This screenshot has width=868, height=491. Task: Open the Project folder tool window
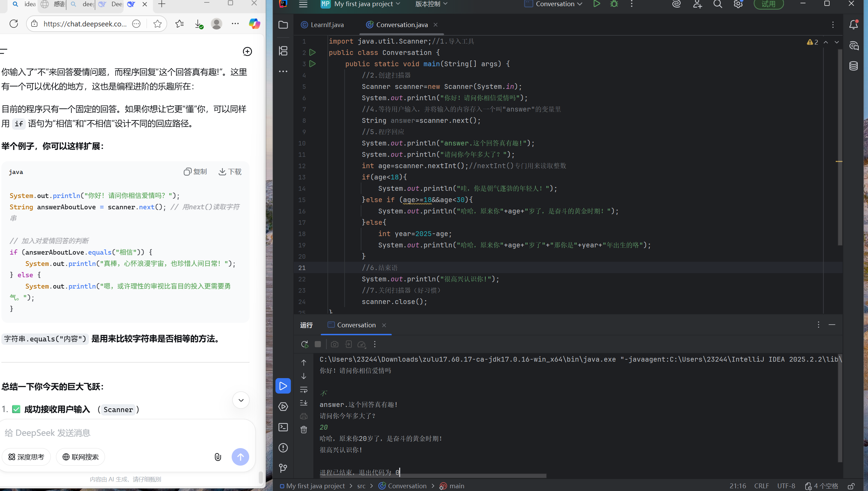point(283,25)
